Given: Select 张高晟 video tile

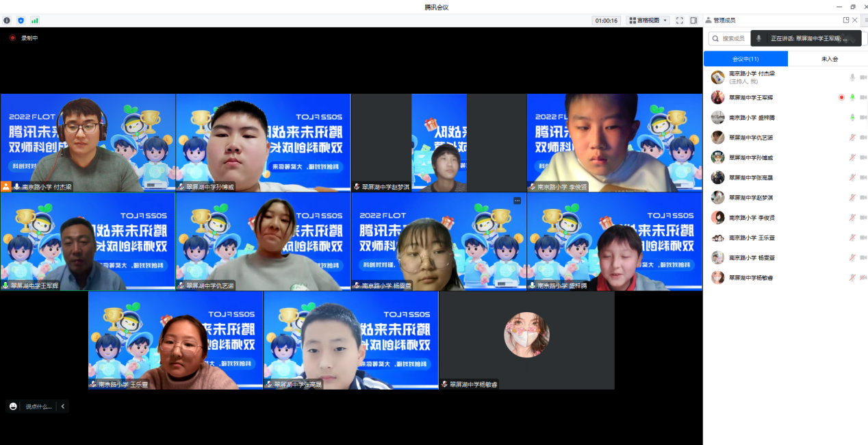Looking at the screenshot, I should tap(351, 340).
